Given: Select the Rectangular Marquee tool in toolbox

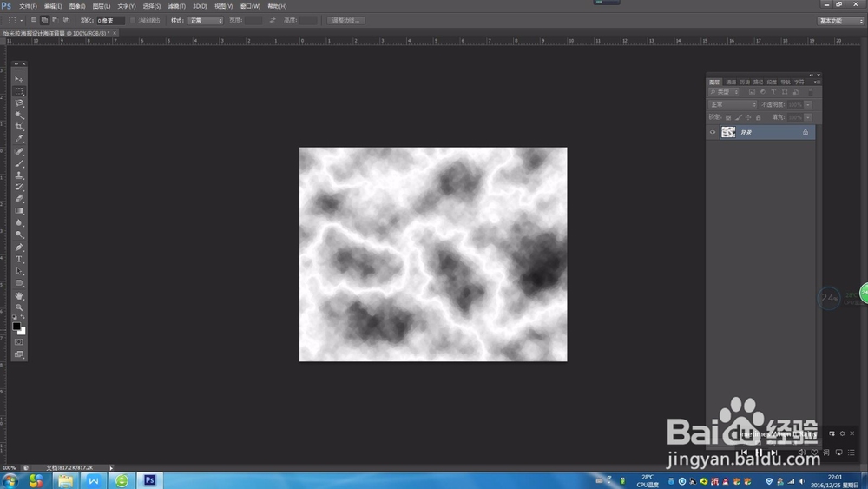Looking at the screenshot, I should 19,91.
